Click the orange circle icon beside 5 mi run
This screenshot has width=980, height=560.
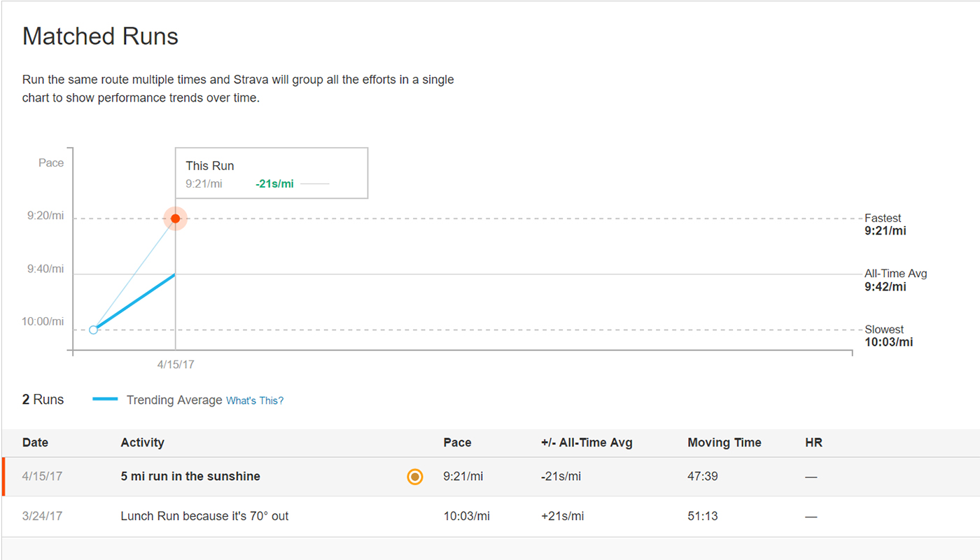pos(415,477)
